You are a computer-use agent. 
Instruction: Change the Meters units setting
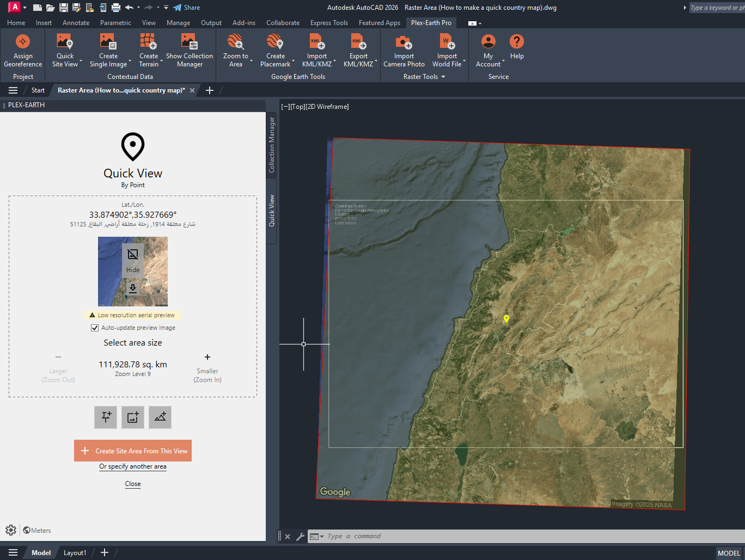point(37,531)
